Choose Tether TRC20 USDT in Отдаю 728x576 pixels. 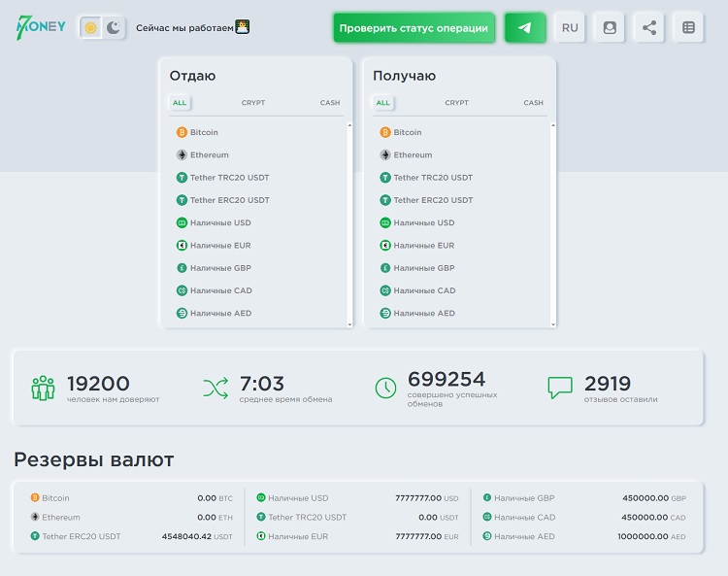(229, 178)
